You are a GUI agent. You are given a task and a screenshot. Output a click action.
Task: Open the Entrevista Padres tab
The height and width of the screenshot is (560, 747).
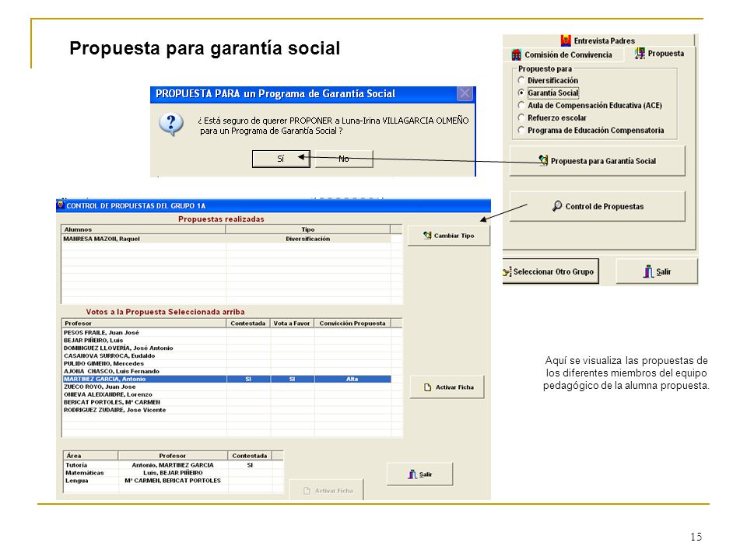[x=598, y=40]
